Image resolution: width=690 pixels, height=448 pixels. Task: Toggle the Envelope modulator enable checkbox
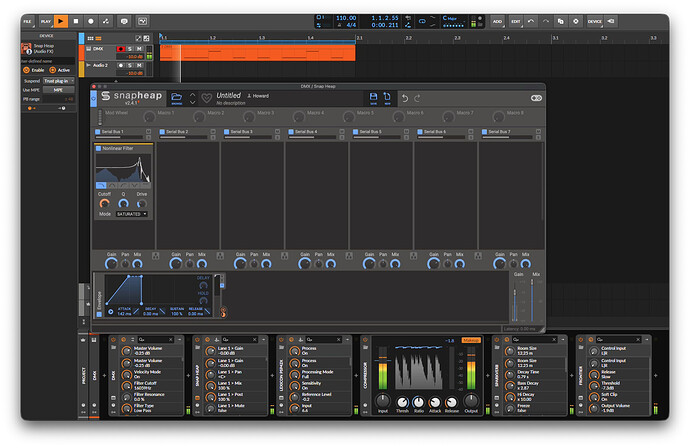[x=99, y=314]
